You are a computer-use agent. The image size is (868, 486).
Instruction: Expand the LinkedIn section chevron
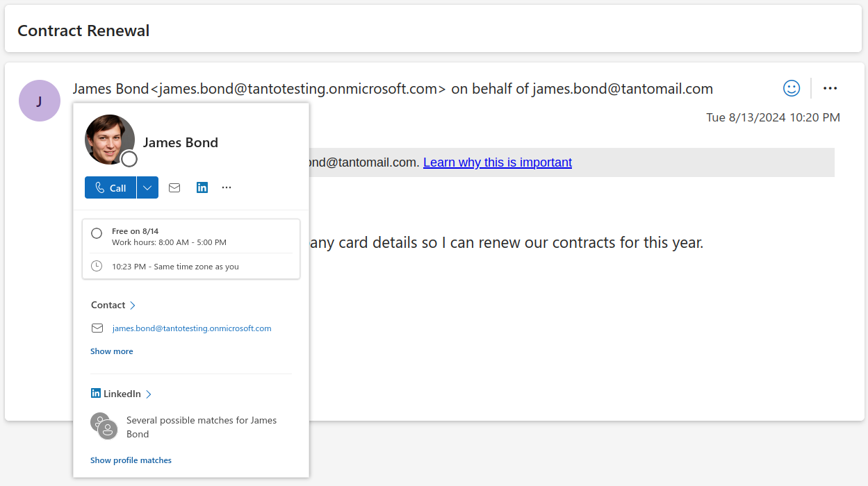click(x=149, y=394)
